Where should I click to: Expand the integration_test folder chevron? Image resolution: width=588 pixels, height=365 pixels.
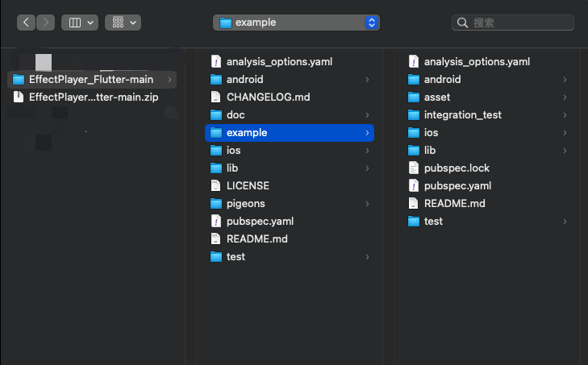pos(565,115)
